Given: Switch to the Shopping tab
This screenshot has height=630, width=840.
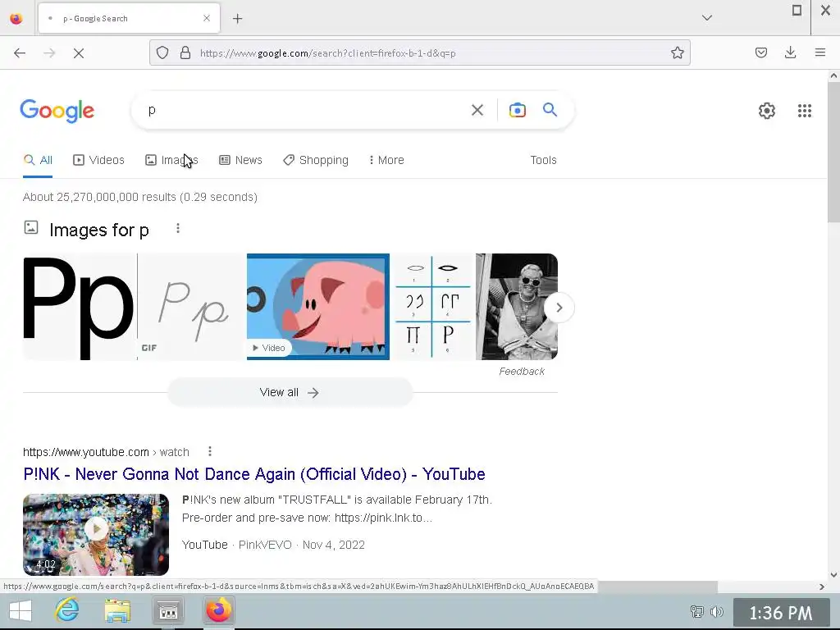Looking at the screenshot, I should [x=316, y=160].
